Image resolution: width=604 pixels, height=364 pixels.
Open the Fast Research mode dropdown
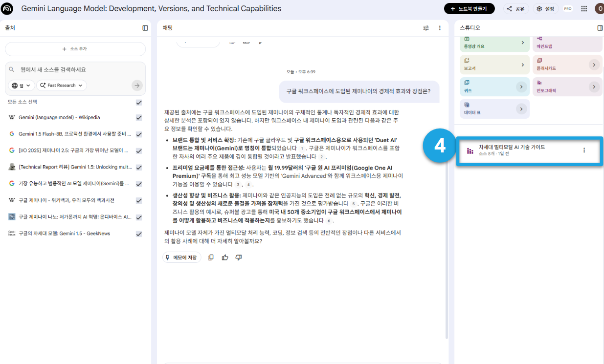coord(62,86)
